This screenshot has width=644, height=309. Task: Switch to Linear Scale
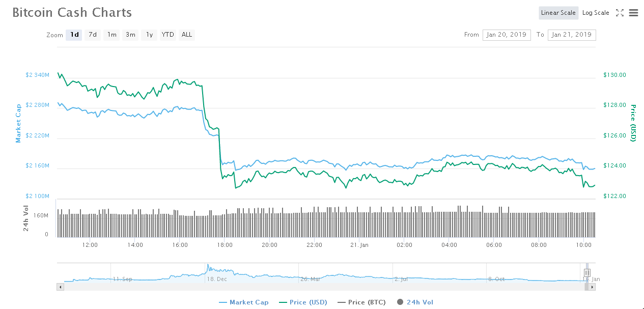tap(558, 13)
